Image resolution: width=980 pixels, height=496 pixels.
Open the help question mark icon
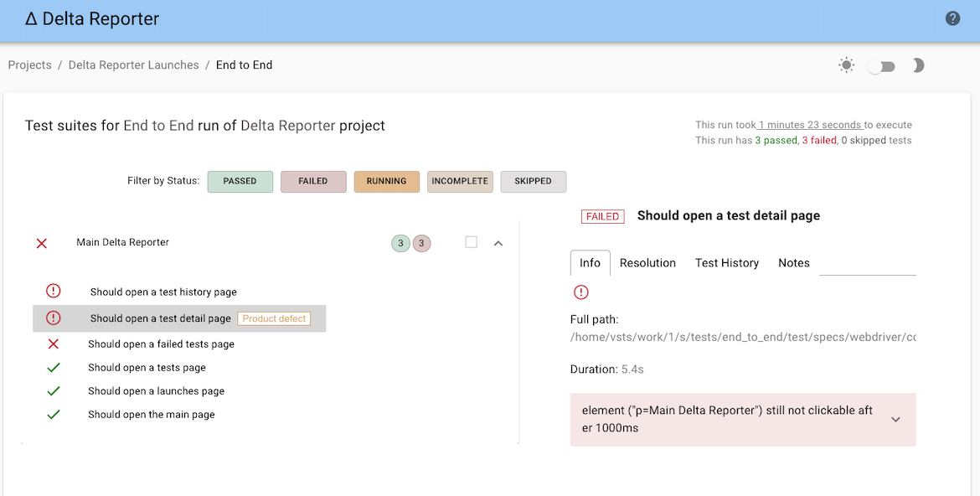(x=952, y=18)
